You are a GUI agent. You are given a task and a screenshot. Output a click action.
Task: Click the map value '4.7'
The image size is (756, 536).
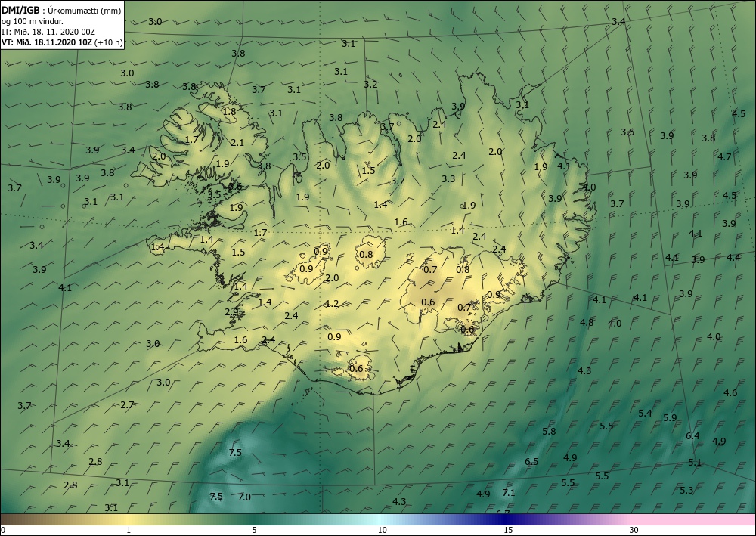coord(724,156)
